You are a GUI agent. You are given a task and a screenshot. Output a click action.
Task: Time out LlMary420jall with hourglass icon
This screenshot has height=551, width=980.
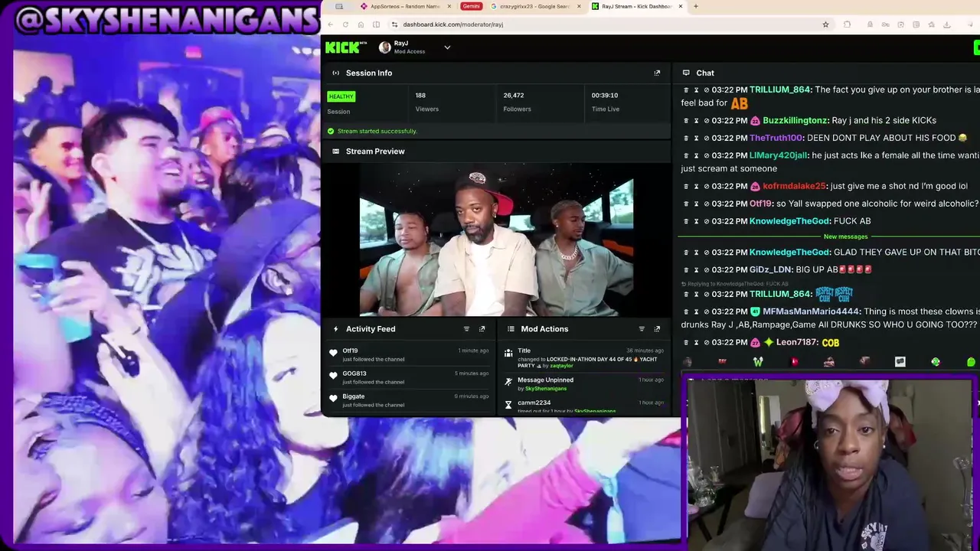696,156
